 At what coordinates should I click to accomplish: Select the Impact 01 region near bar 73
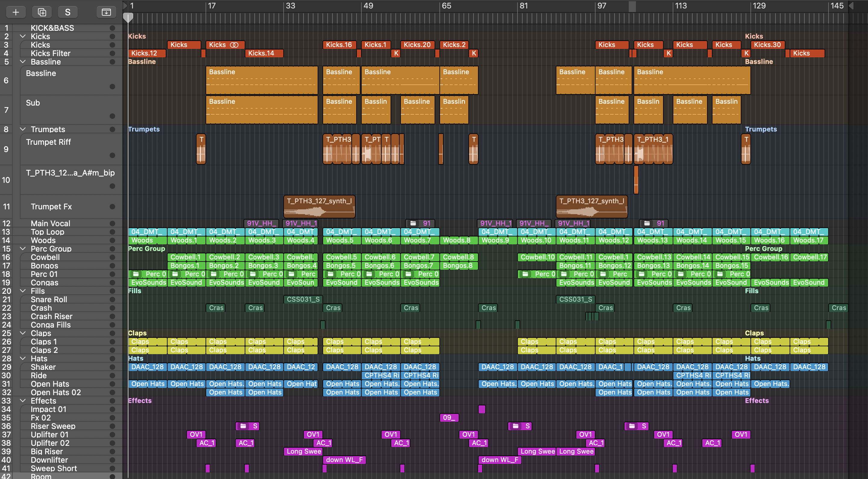[x=482, y=409]
